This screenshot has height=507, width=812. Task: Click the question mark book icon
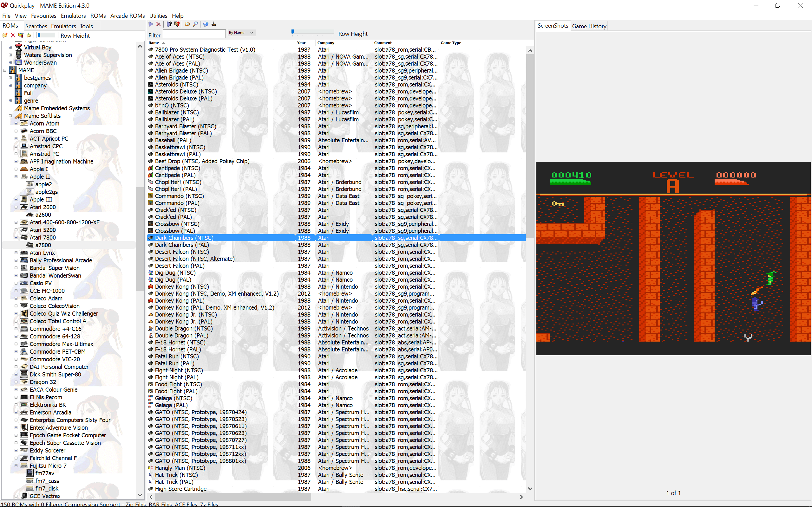(169, 24)
